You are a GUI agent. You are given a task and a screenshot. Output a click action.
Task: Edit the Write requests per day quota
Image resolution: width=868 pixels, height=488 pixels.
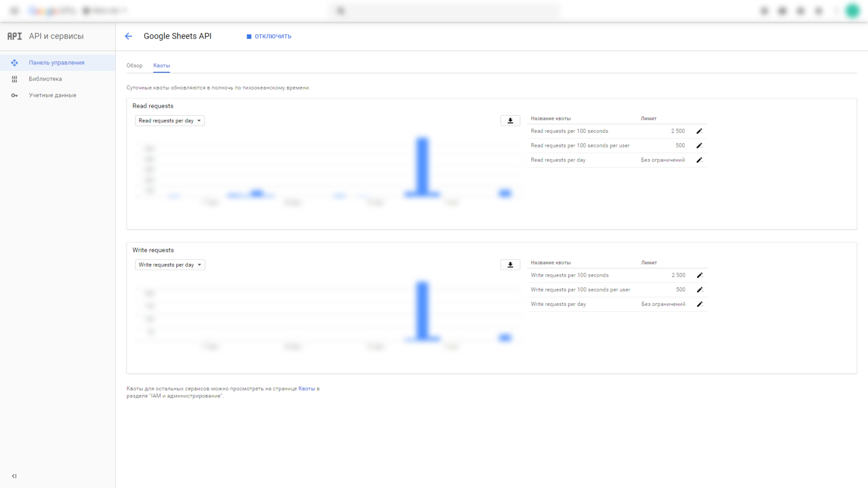pos(700,304)
